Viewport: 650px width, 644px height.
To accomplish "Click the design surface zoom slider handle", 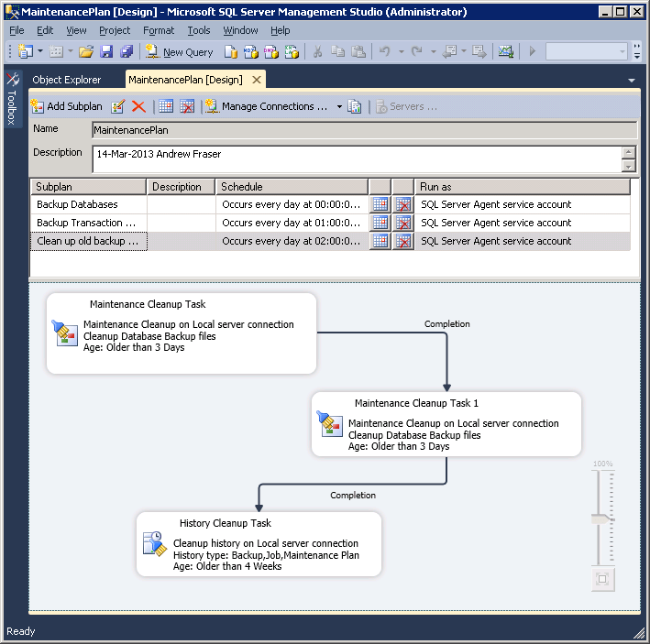I will coord(602,518).
